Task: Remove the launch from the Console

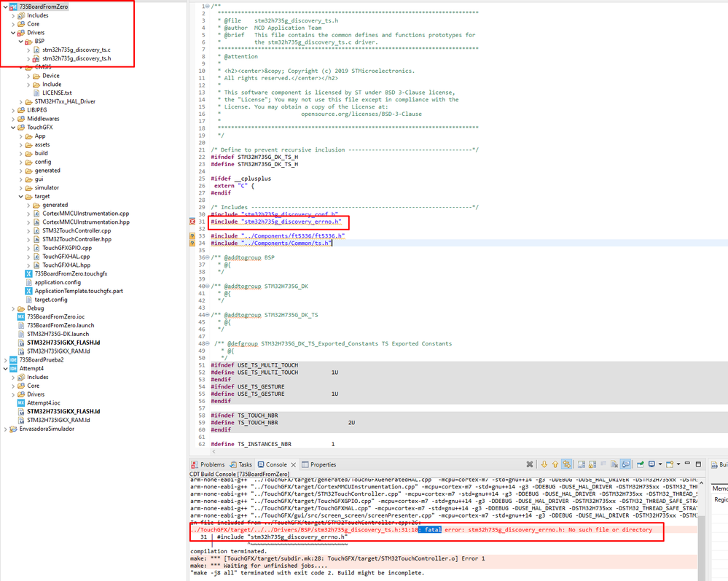Action: tap(615, 464)
